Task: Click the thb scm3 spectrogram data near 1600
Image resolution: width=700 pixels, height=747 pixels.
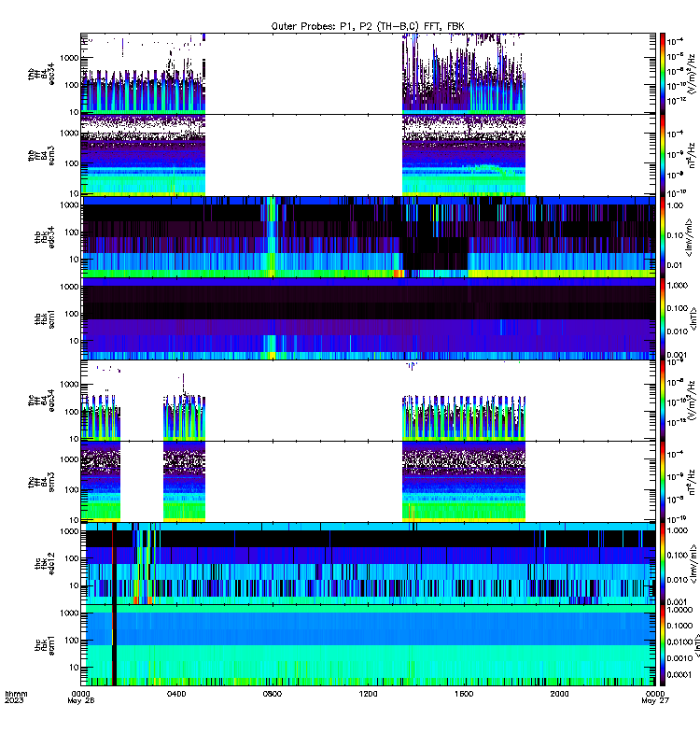Action: coord(463,157)
